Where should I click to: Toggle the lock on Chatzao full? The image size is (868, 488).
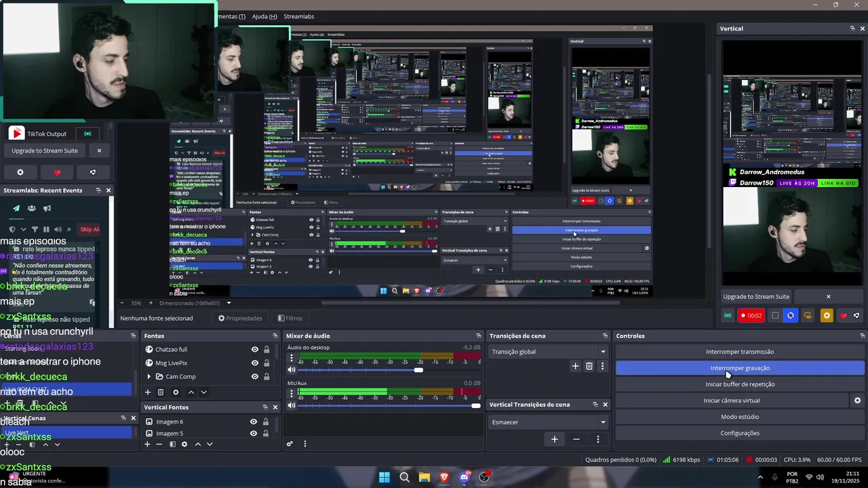pos(267,350)
